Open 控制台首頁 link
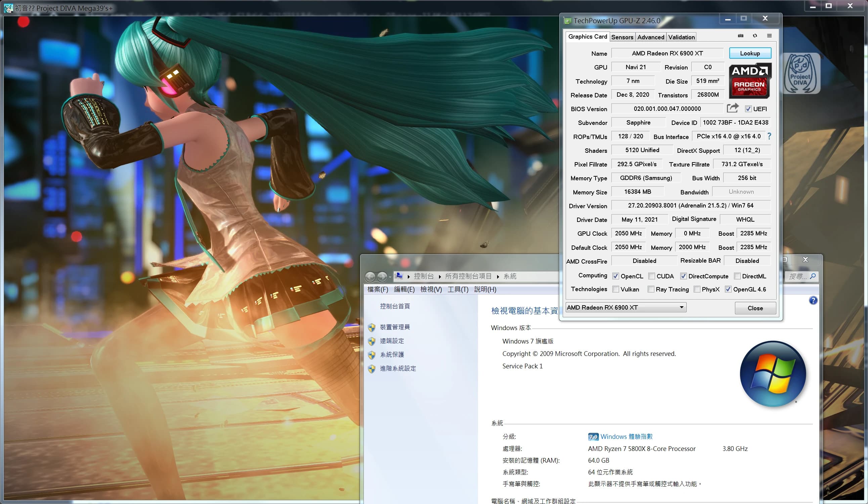Viewport: 868px width, 504px height. click(395, 306)
